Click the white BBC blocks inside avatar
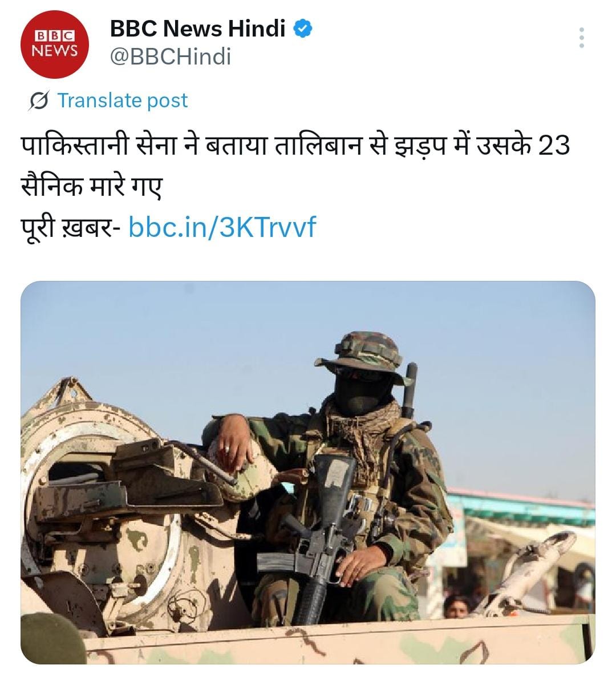The width and height of the screenshot is (616, 681). (x=54, y=35)
